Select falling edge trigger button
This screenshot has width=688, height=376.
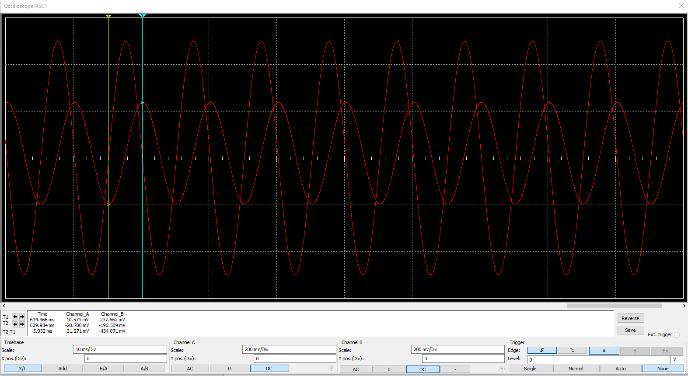pyautogui.click(x=572, y=350)
